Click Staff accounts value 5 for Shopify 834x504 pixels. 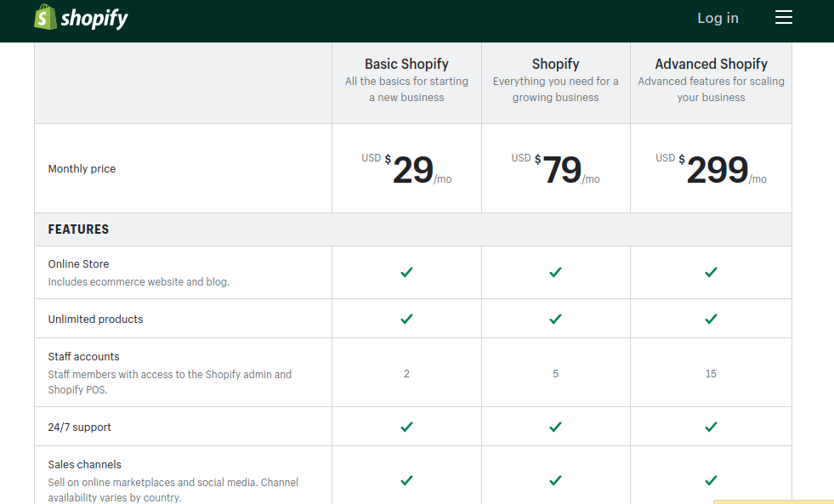coord(555,374)
